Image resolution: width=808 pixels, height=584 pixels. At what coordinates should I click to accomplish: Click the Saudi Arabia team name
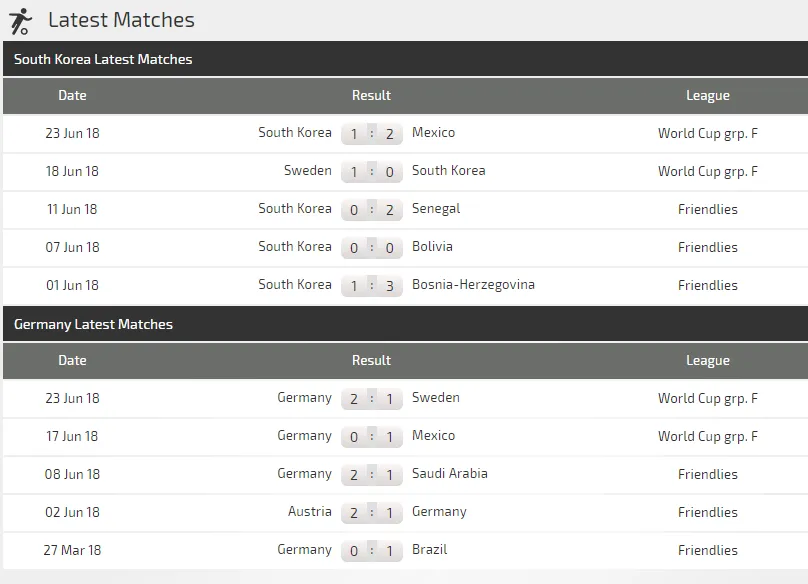(449, 474)
